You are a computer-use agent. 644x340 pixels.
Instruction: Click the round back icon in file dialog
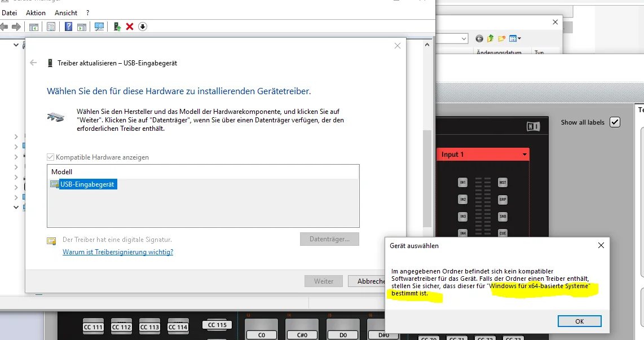pyautogui.click(x=479, y=38)
